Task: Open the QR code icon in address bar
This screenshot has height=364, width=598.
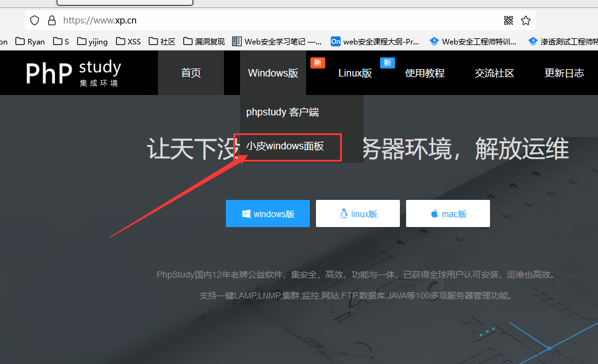Action: tap(509, 20)
